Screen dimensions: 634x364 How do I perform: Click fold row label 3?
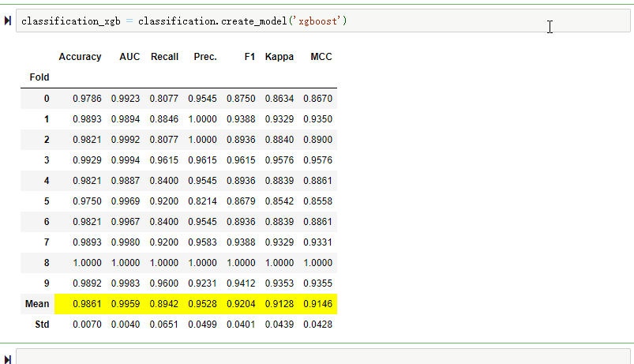(x=47, y=160)
